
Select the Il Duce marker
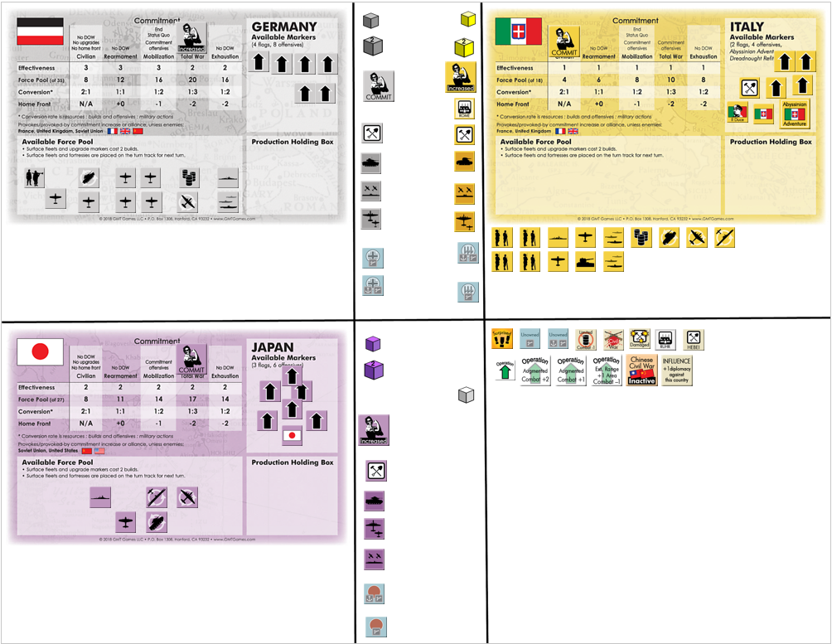(x=738, y=114)
